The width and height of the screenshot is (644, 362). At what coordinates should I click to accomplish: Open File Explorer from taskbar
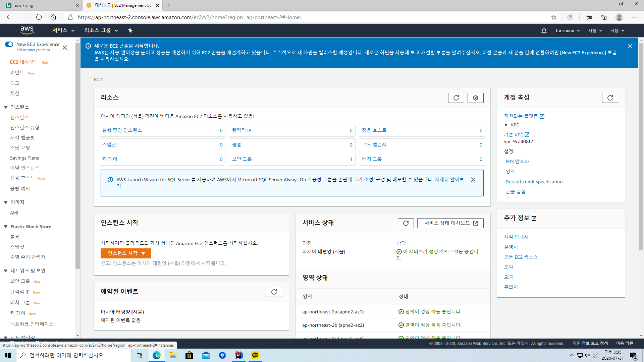coord(173,355)
